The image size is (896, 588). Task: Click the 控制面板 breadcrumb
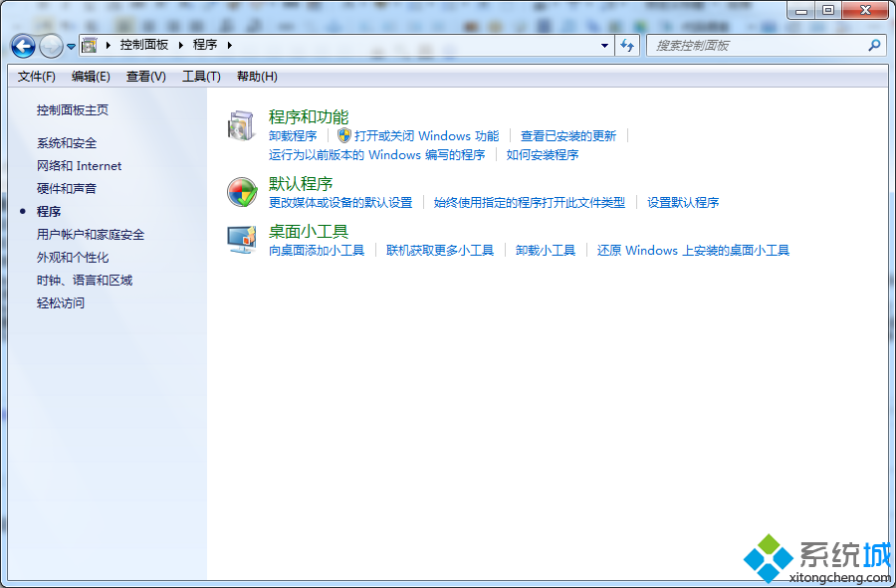[144, 45]
